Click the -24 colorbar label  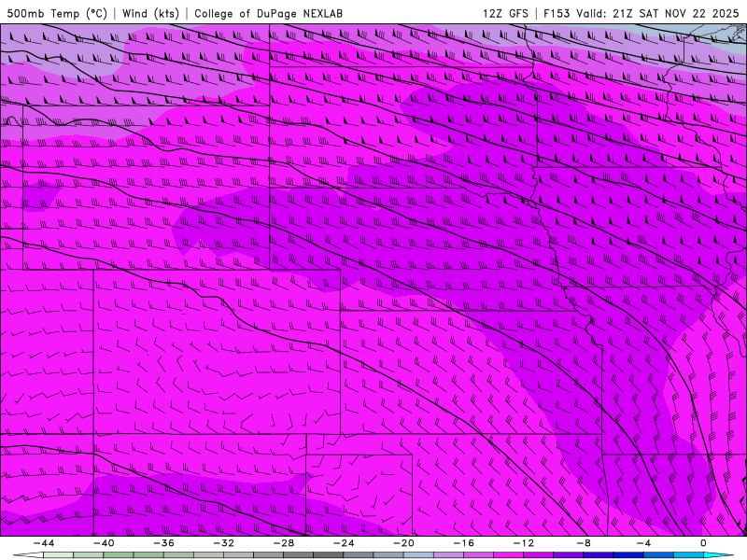(x=344, y=543)
